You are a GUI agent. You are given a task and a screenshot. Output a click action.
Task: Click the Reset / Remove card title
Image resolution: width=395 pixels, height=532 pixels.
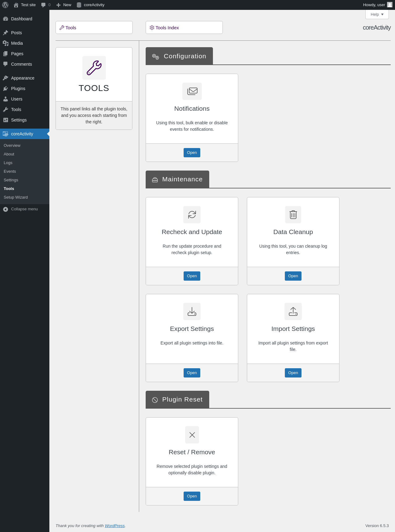[x=192, y=452]
